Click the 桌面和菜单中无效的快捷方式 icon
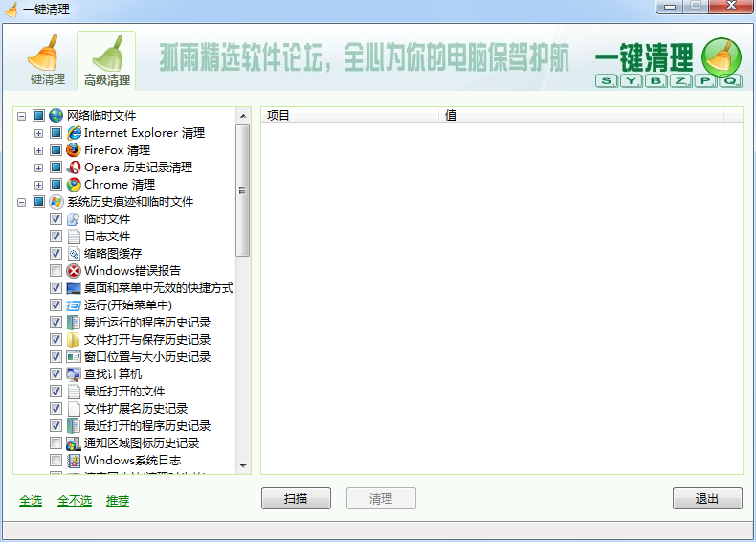Image resolution: width=756 pixels, height=542 pixels. [74, 288]
